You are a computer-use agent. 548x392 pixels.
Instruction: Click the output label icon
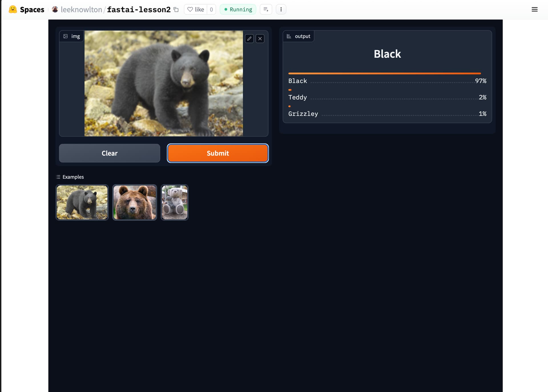tap(289, 36)
